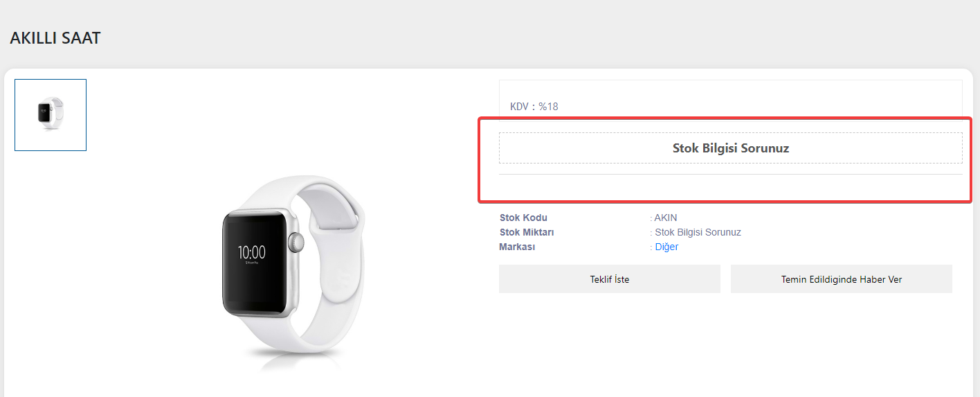Click the KDV : %18 tax text
Screen dimensions: 980x397
[534, 107]
